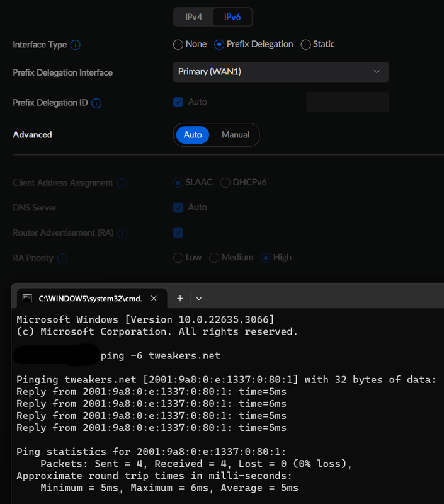
Task: Choose None as interface type
Action: (178, 44)
